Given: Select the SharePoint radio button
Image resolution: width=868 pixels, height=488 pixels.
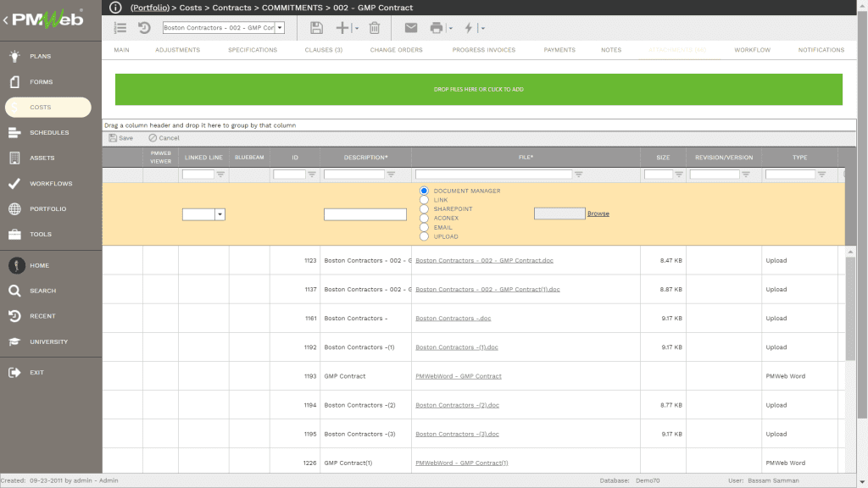Looking at the screenshot, I should (x=424, y=209).
